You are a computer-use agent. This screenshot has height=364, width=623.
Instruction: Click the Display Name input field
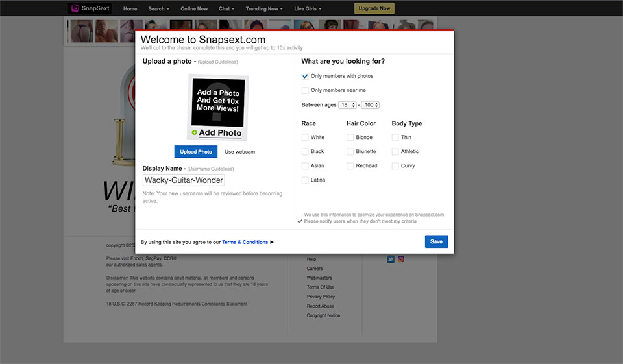[184, 180]
